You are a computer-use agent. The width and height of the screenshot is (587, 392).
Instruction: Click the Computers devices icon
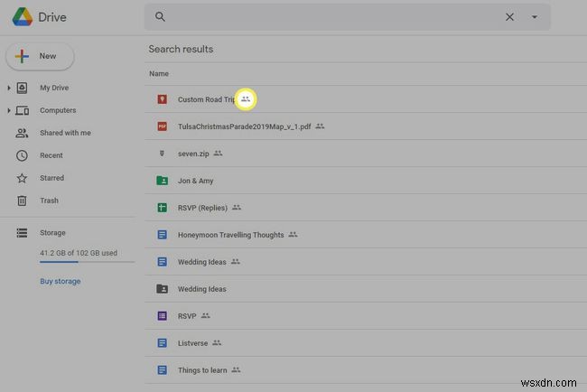click(x=22, y=110)
